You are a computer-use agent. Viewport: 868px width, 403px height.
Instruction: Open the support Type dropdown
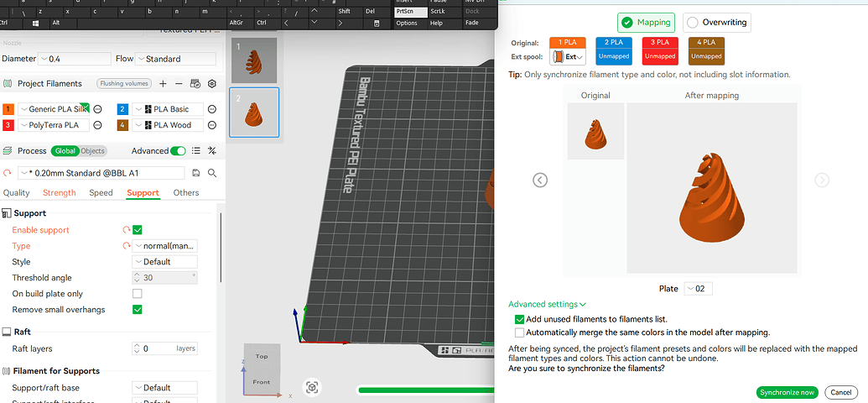pyautogui.click(x=165, y=245)
